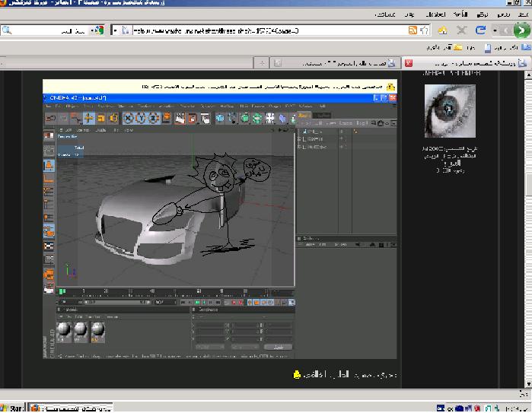Open the Object coordinate mode dropdown in Coordinates

[x=209, y=347]
